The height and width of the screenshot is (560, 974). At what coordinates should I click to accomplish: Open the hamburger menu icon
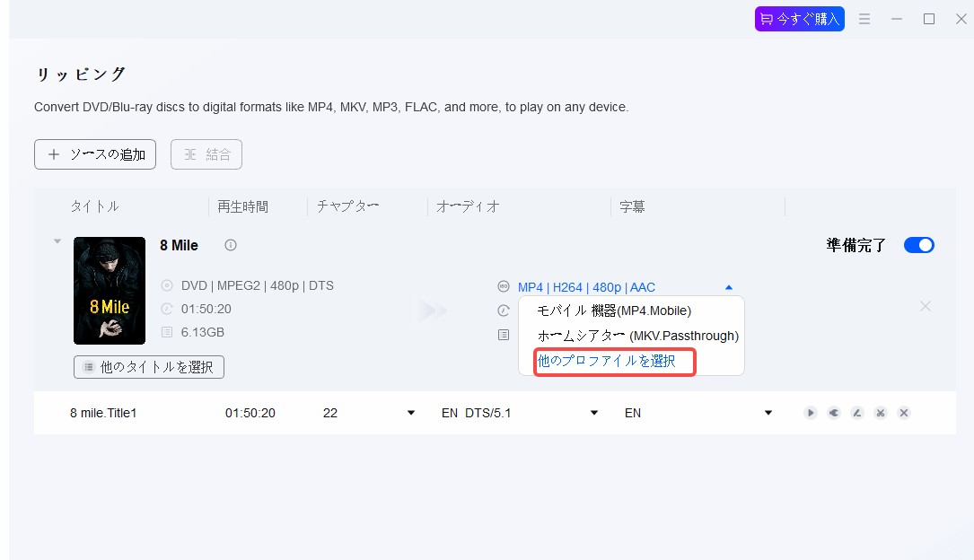coord(864,19)
